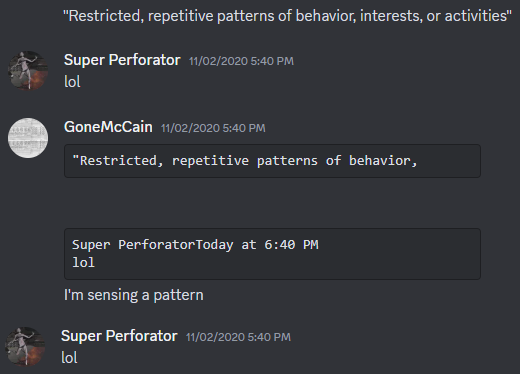Click timestamp on the last Super Perforator message
Screen dimensions: 520x374
point(238,337)
